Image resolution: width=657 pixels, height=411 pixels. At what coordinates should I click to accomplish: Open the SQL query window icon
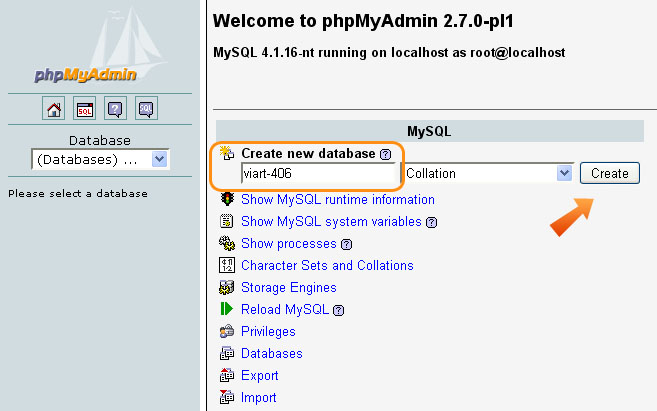(85, 109)
